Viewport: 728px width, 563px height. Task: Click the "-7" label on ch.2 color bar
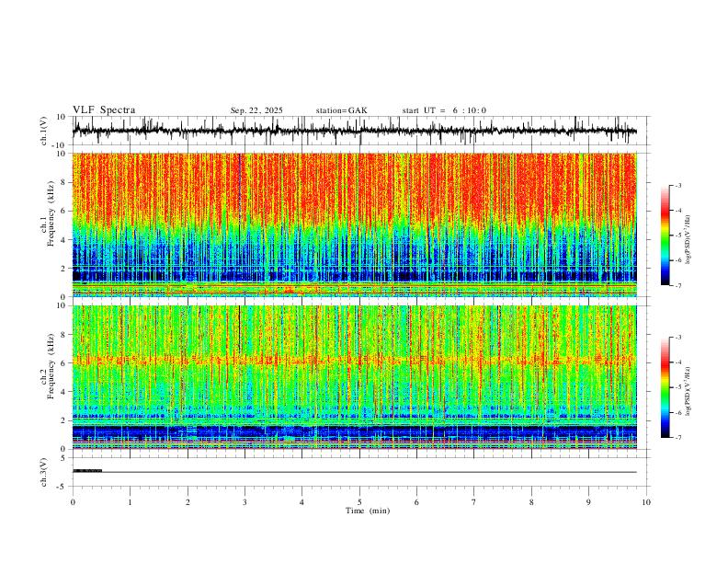click(677, 438)
